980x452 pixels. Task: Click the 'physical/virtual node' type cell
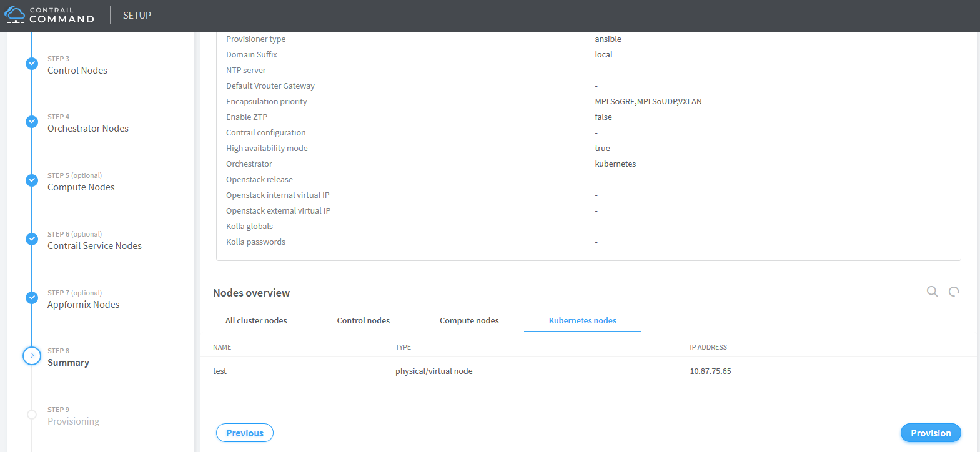tap(433, 371)
